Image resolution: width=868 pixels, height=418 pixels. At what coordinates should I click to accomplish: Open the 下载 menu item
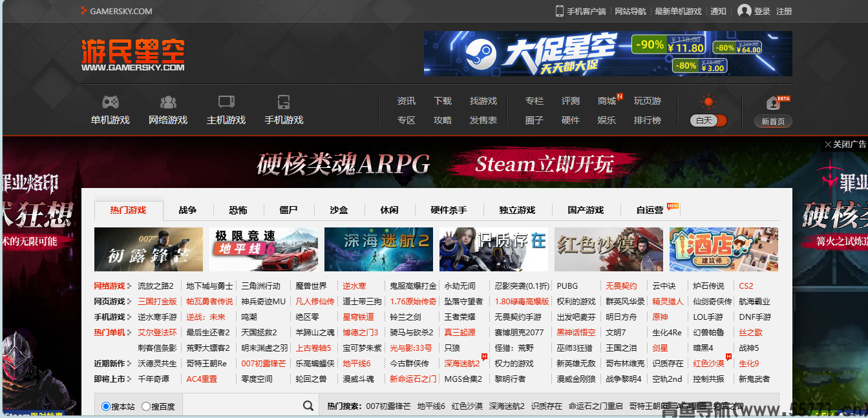[x=443, y=101]
